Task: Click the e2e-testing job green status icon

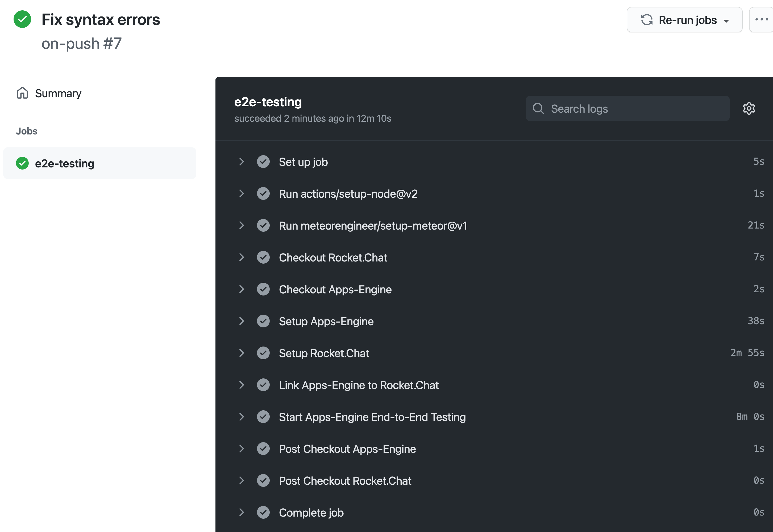Action: (22, 163)
